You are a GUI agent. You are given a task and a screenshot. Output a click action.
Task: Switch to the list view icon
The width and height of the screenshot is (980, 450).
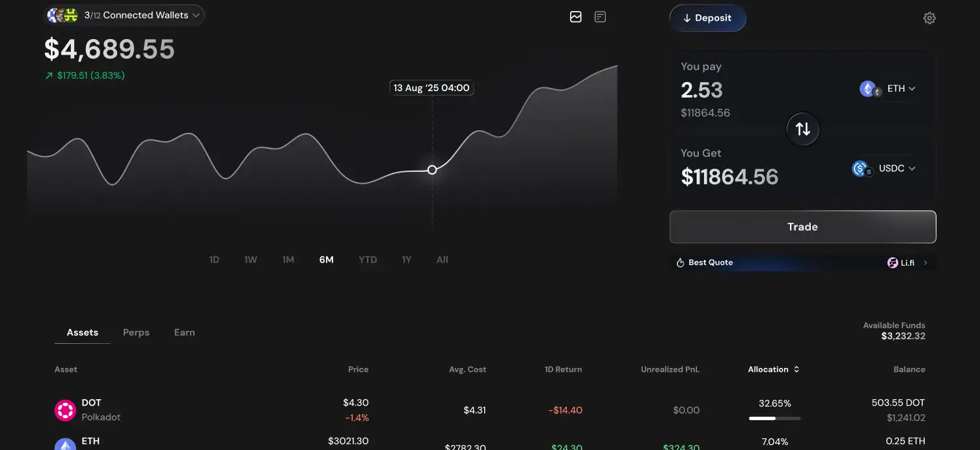click(x=600, y=17)
